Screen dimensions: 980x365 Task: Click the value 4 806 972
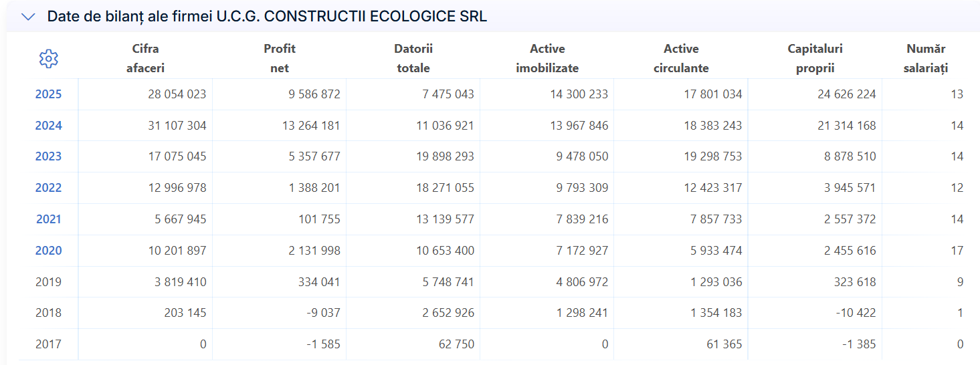tap(583, 282)
